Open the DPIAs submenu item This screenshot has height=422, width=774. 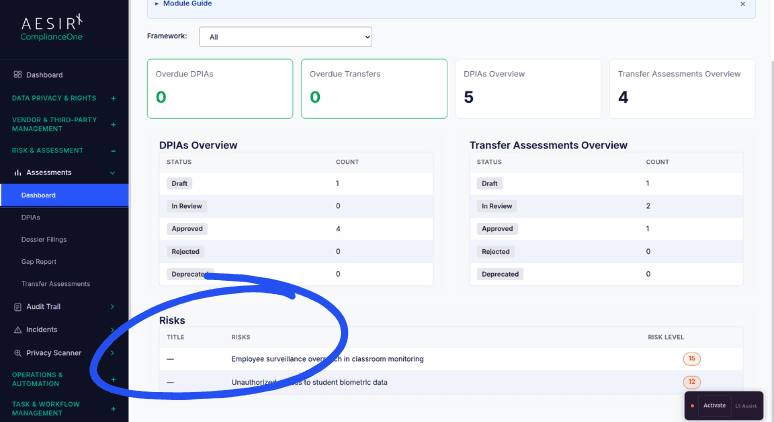pos(31,217)
